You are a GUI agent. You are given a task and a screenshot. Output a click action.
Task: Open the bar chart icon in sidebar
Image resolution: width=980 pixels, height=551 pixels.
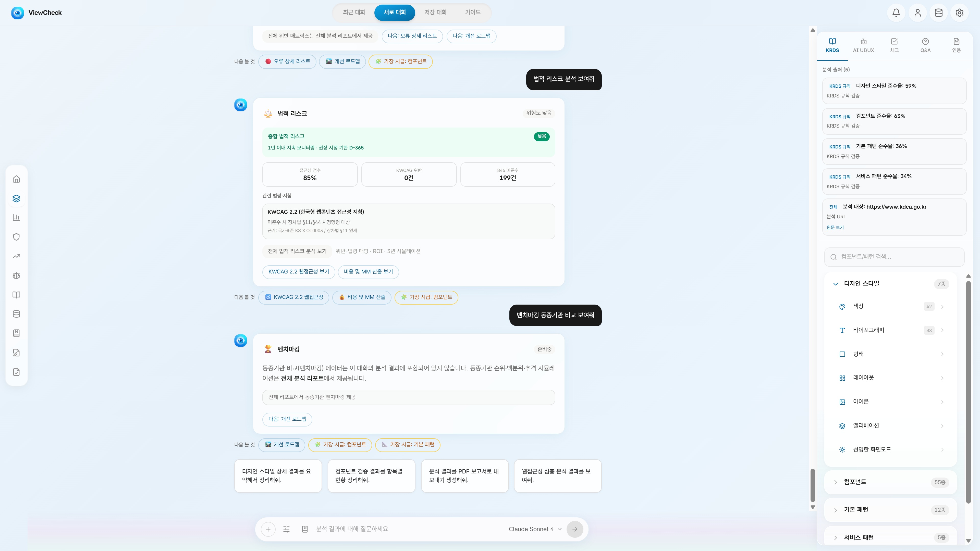(x=16, y=218)
